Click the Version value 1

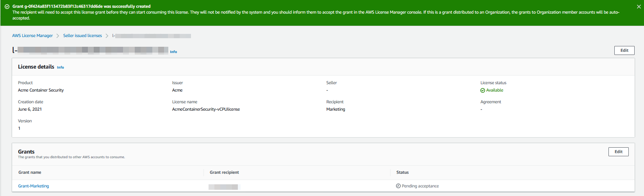19,128
